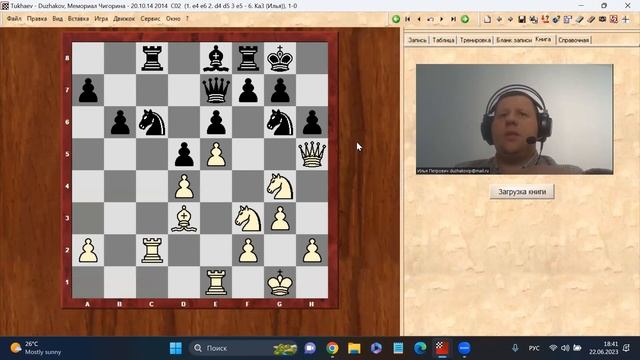Open the volume control in system tray

[x=565, y=348]
